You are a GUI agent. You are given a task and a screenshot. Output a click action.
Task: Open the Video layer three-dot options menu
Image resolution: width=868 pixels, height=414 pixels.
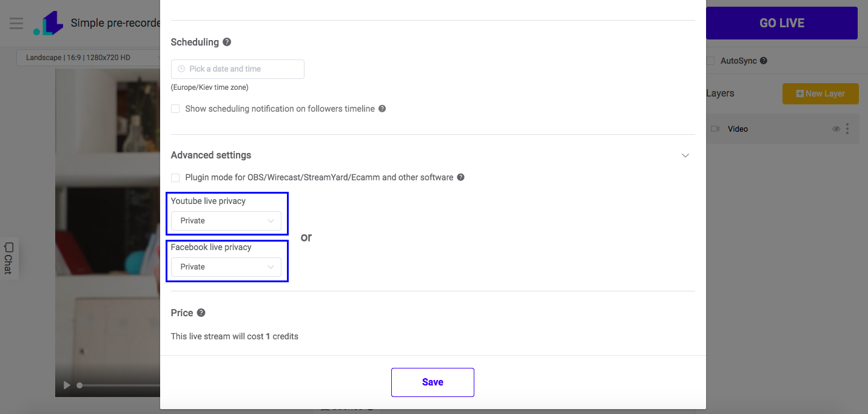click(847, 129)
